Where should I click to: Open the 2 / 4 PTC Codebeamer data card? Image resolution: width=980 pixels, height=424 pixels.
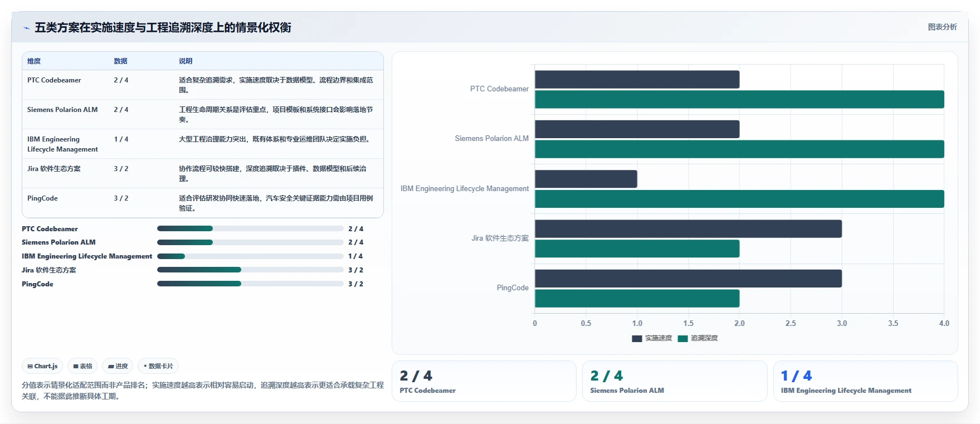[x=484, y=381]
